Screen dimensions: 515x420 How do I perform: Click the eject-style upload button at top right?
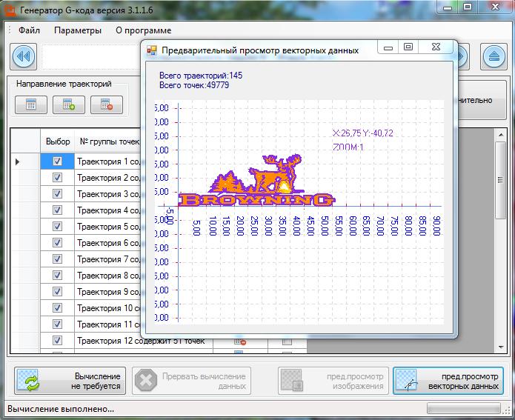pos(494,56)
